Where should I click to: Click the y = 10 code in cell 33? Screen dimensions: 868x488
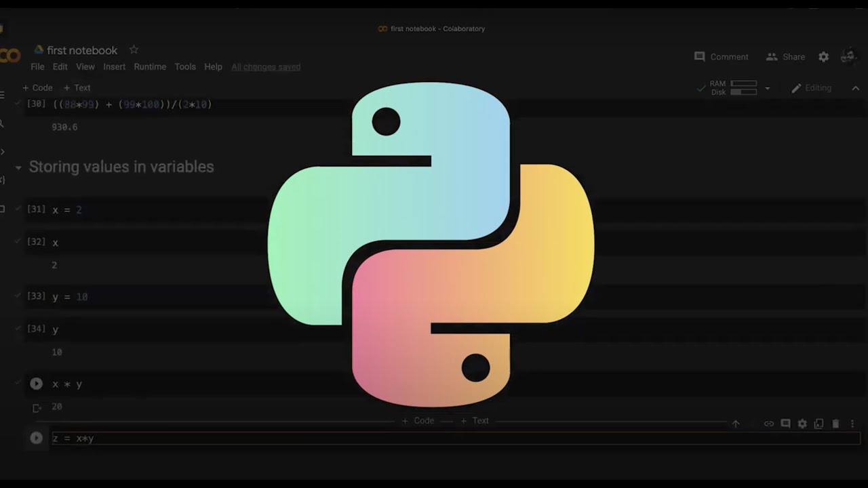[x=70, y=297]
